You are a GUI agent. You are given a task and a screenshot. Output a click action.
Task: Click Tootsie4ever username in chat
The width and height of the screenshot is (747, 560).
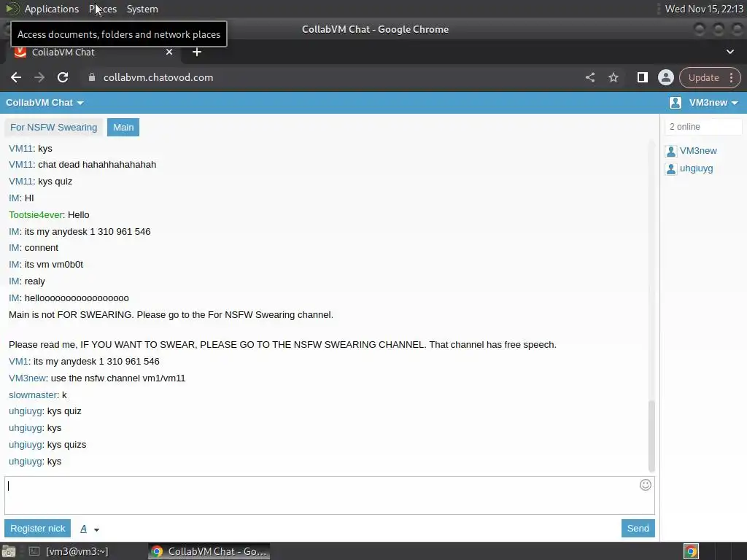(36, 215)
